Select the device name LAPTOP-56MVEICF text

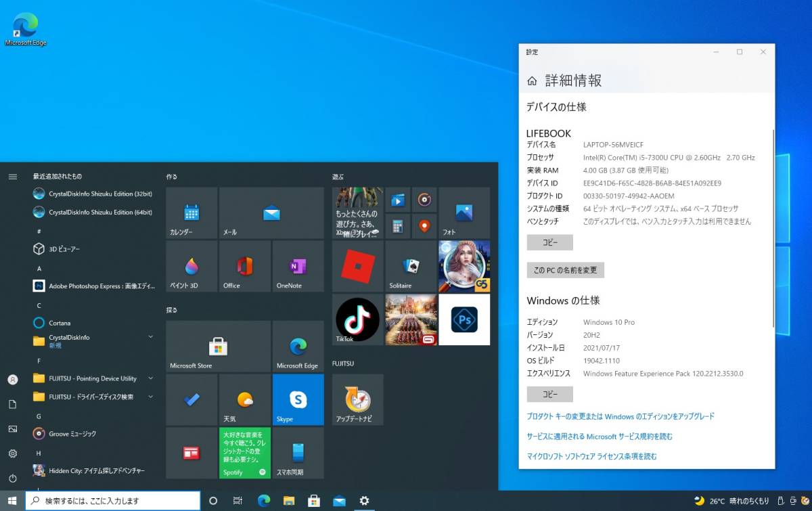click(613, 145)
